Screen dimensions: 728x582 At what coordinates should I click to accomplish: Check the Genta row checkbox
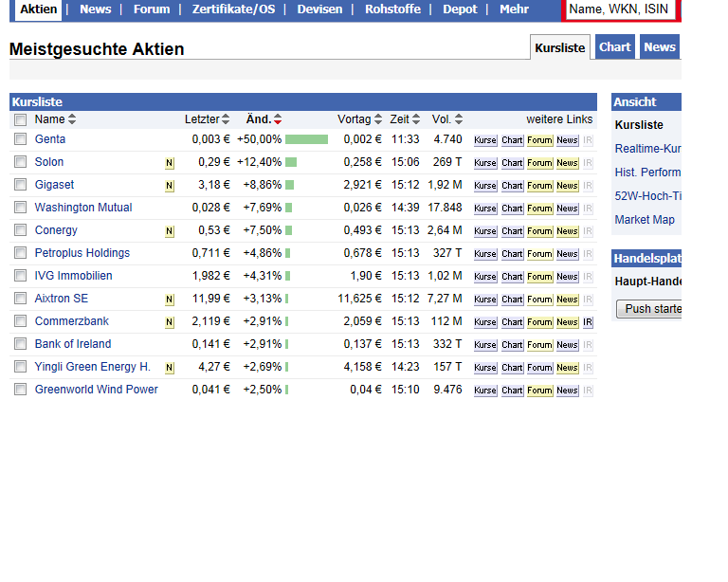click(21, 139)
